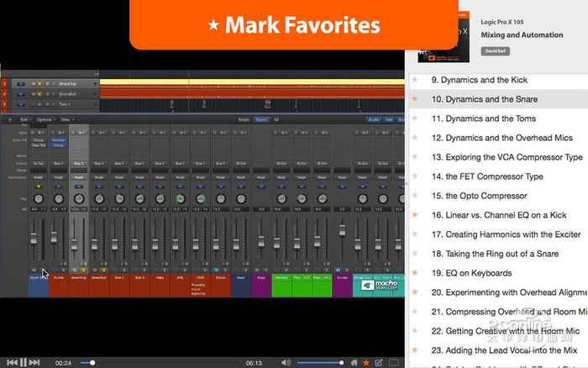
Task: Open lesson 23. Adding the Lead Vocal into the Mix
Action: (504, 350)
